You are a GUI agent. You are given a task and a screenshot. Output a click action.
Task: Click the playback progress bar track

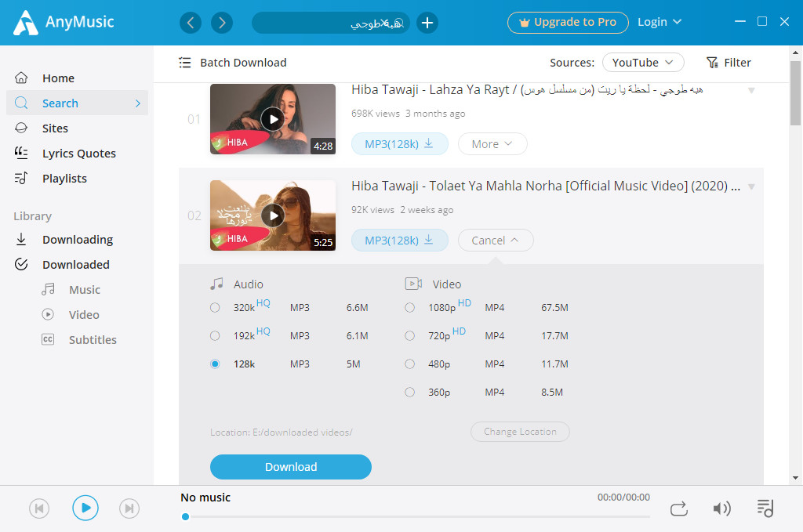tap(416, 516)
